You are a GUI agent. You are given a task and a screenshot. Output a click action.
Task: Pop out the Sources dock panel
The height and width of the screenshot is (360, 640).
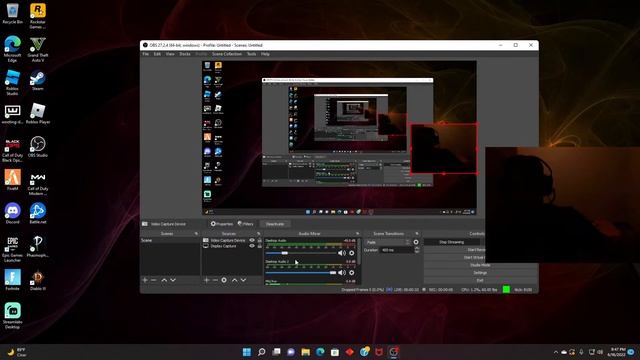258,234
